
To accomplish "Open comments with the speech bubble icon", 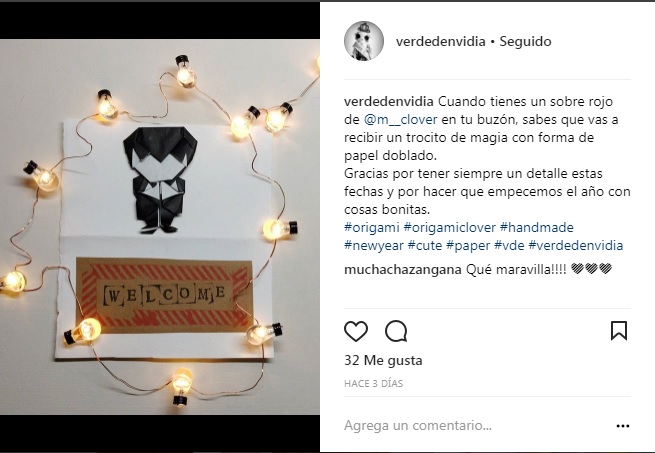I will coord(396,331).
